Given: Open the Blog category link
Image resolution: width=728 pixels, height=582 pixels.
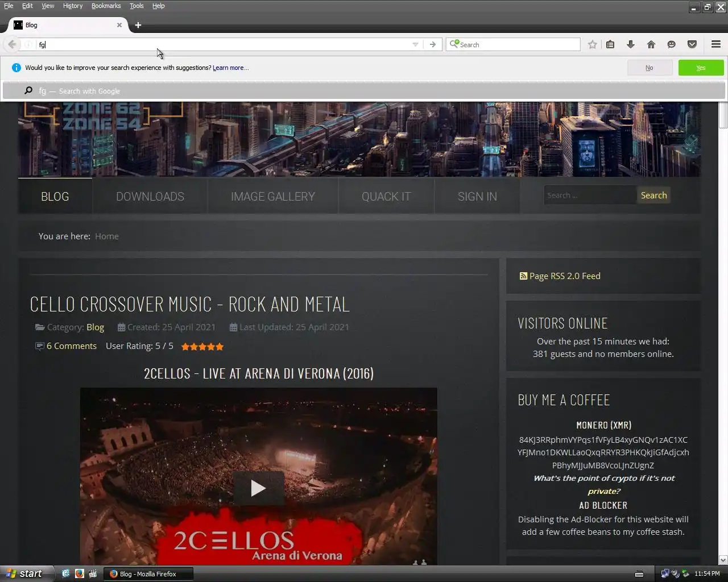Looking at the screenshot, I should click(x=95, y=327).
